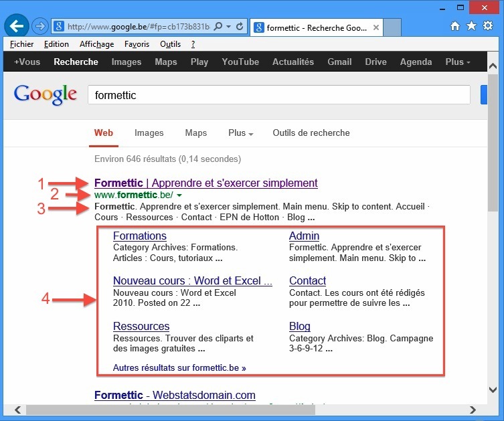Click the blue search button
The image size is (504, 421).
[484, 95]
